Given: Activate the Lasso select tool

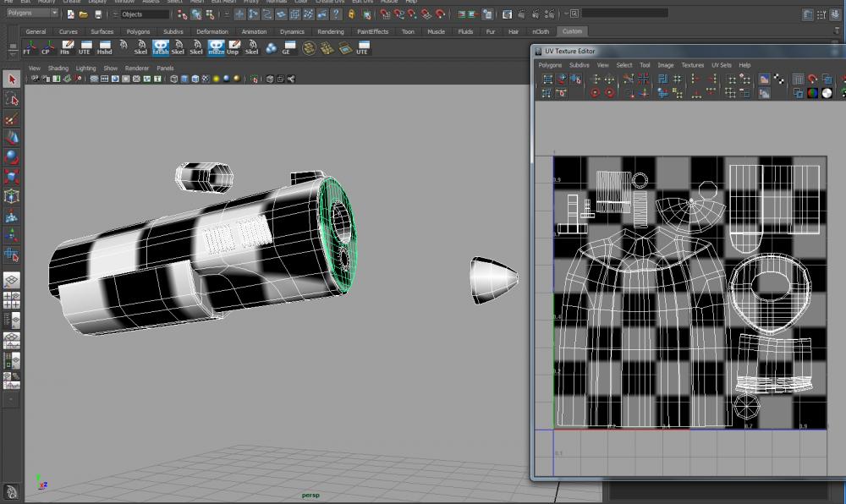Looking at the screenshot, I should [x=12, y=99].
